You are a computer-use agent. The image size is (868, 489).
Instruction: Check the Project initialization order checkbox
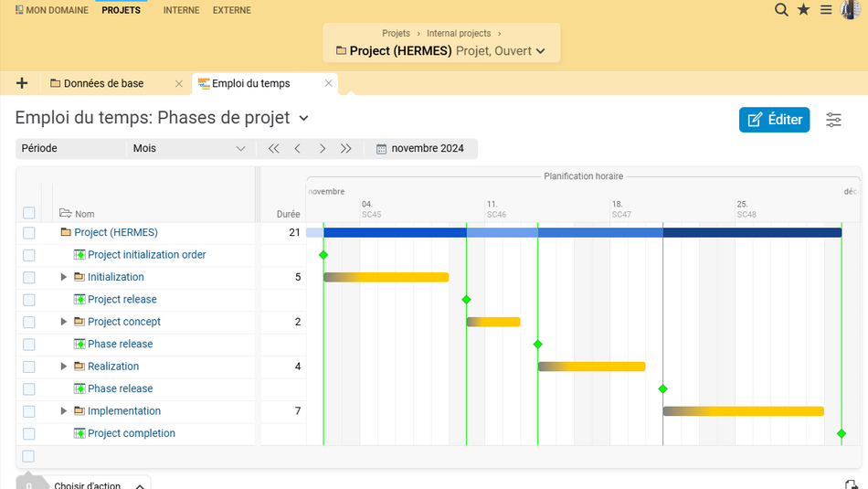click(x=29, y=255)
